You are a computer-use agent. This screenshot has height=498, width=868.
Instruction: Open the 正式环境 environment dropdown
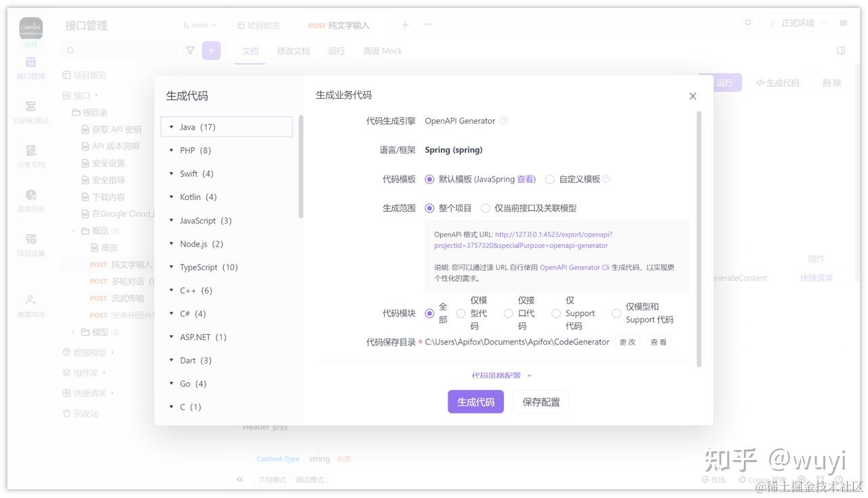pos(797,23)
